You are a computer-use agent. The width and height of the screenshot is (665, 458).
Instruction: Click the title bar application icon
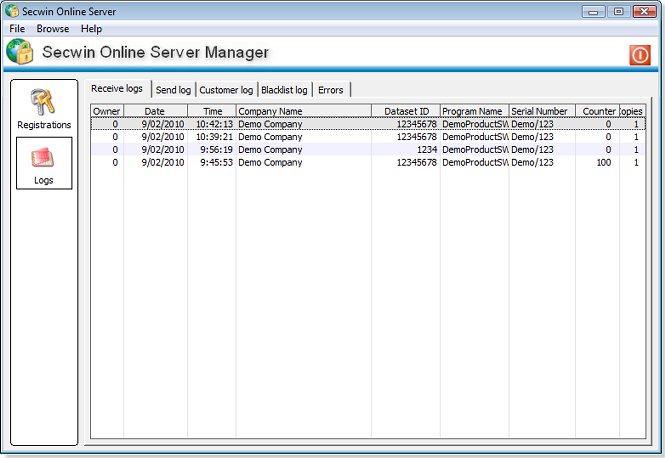click(12, 12)
